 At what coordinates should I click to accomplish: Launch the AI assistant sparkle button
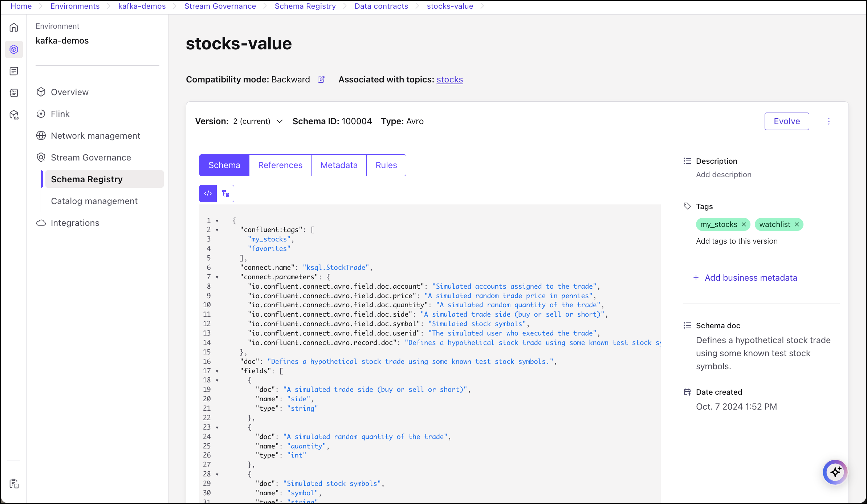click(x=835, y=472)
